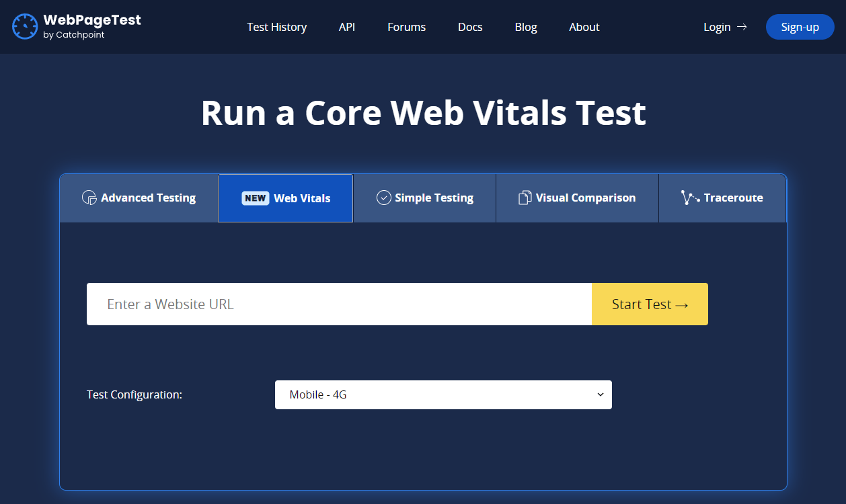Click the WebPageTest speedometer logo icon
Viewport: 846px width, 504px height.
pyautogui.click(x=24, y=27)
